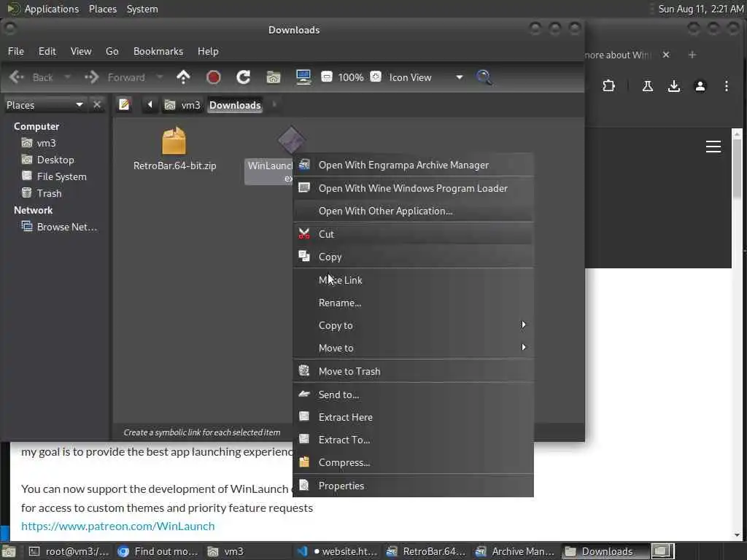
Task: Open the Go menu
Action: coord(112,52)
